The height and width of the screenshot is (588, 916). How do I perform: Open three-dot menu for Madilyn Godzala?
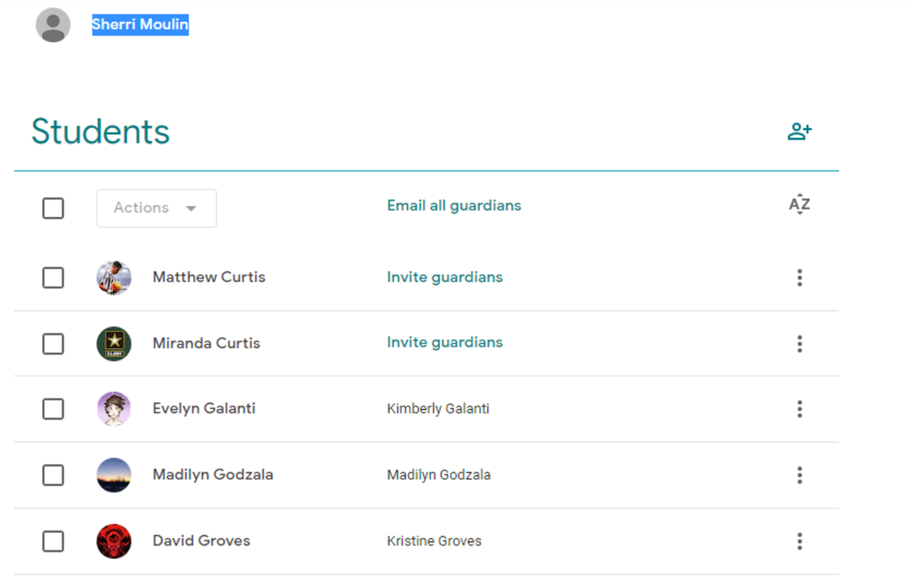[x=799, y=475]
